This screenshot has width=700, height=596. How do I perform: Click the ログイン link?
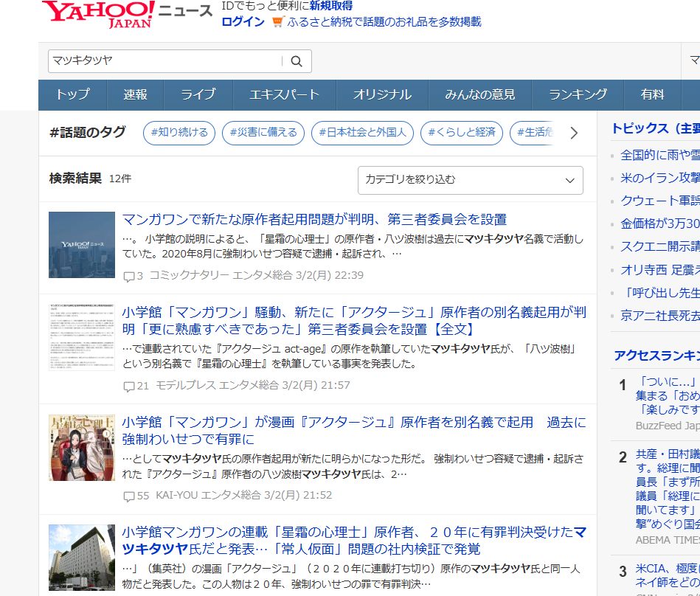point(243,21)
